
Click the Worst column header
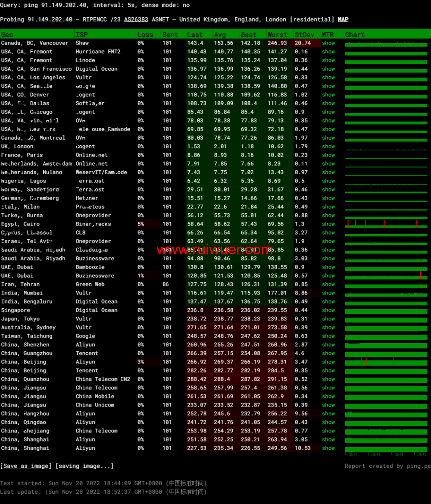(x=277, y=34)
